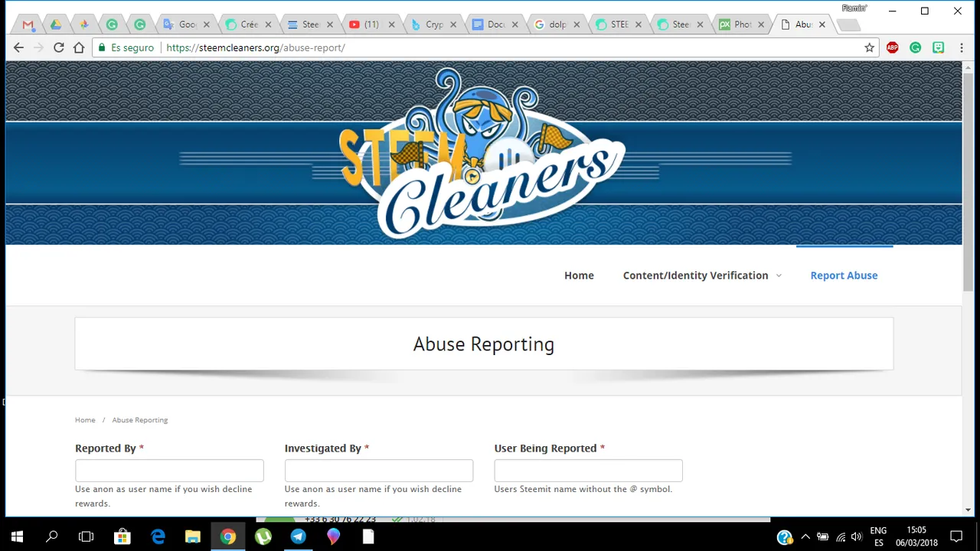980x551 pixels.
Task: Open the Chrome three-dot menu
Action: pos(961,47)
